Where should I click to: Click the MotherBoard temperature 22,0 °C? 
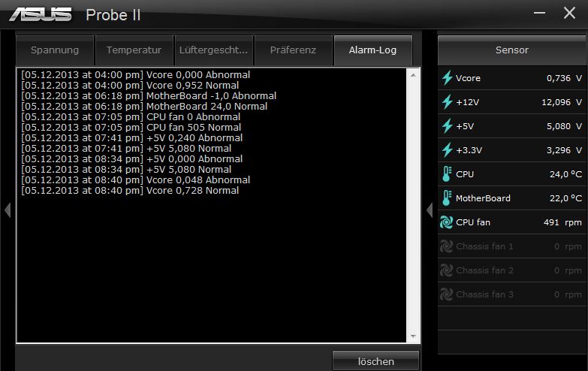[x=566, y=198]
